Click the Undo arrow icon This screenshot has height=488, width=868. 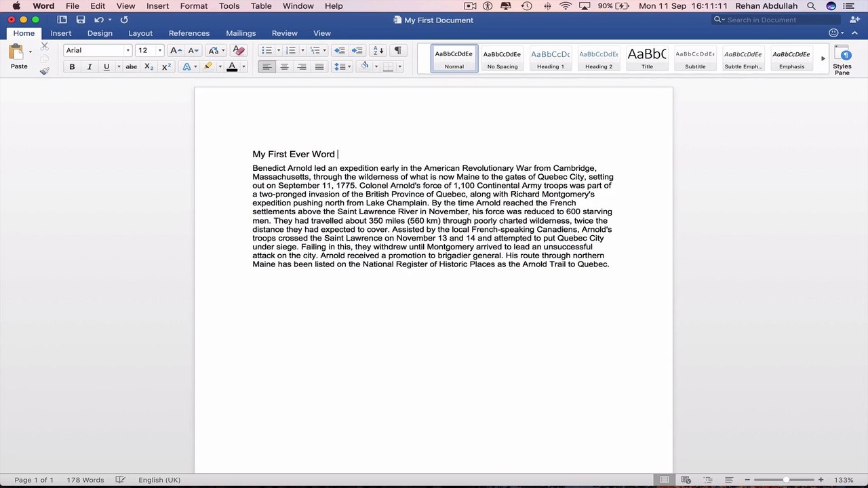click(99, 20)
